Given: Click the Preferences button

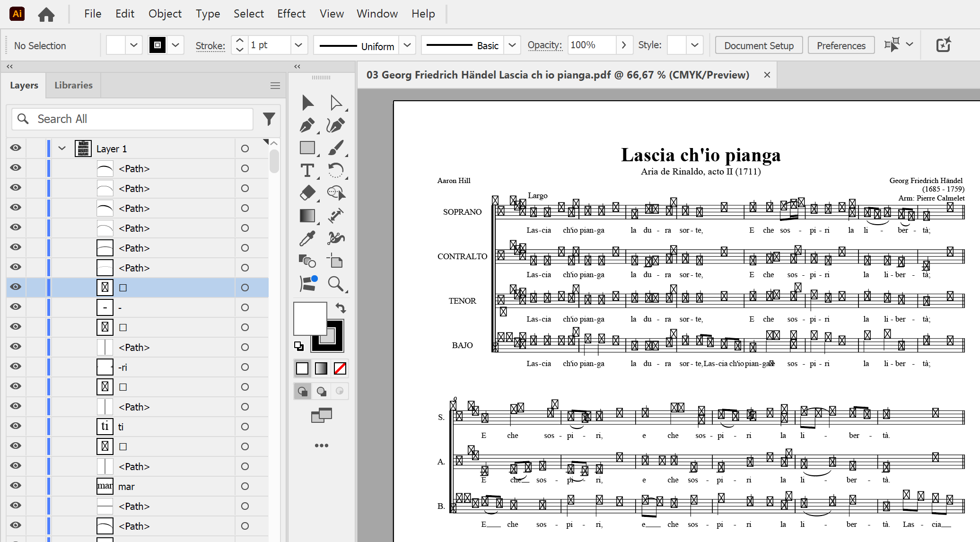Looking at the screenshot, I should pyautogui.click(x=841, y=45).
